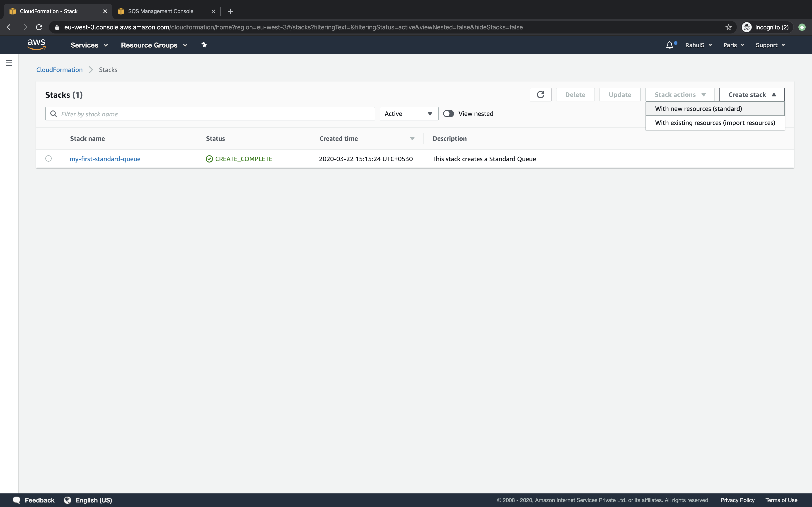Viewport: 812px width, 507px height.
Task: Bookmark the page with the star icon
Action: pyautogui.click(x=728, y=27)
